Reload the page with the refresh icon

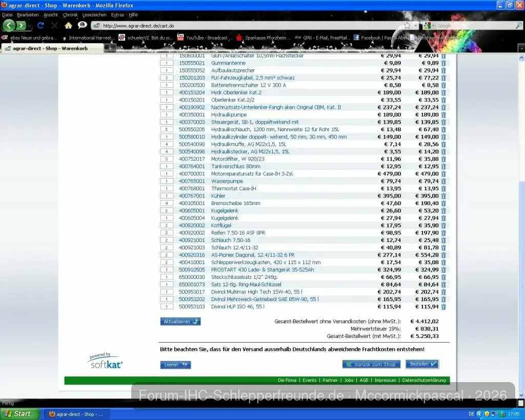pos(41,26)
